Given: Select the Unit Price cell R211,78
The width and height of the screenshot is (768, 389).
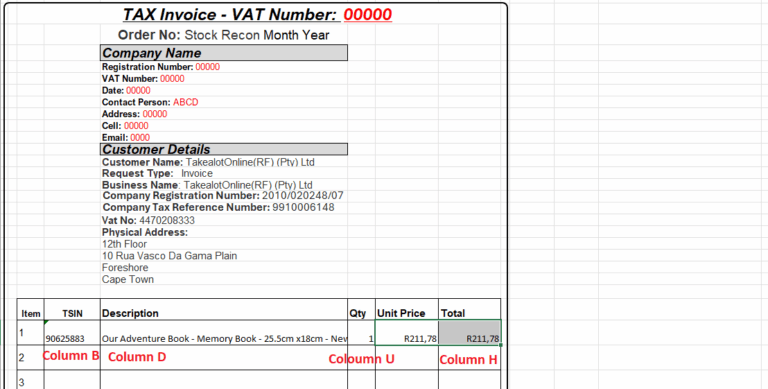Looking at the screenshot, I should [x=407, y=333].
